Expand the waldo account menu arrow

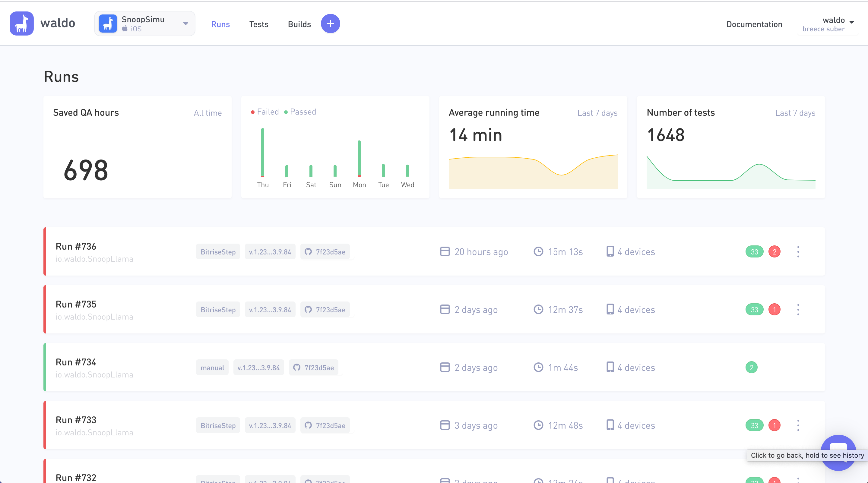[x=852, y=22]
